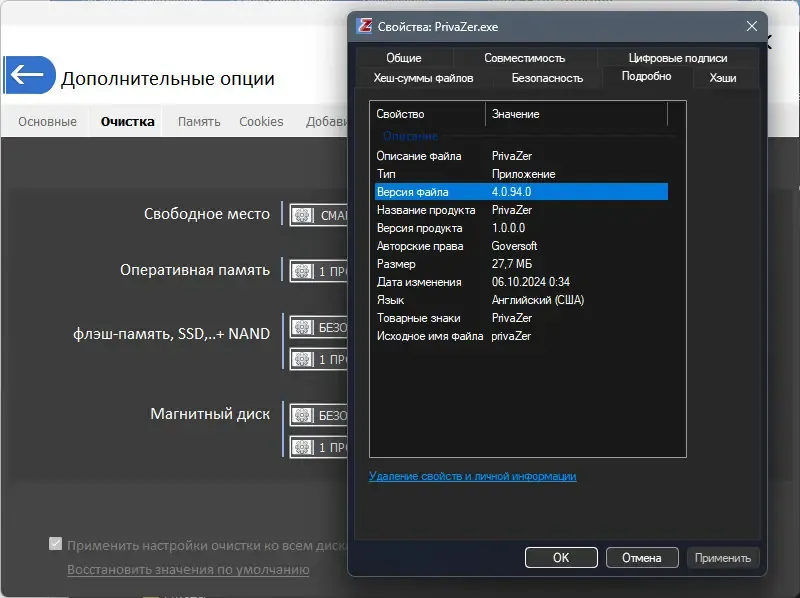Click the gear icon beside Оперативная память

point(302,270)
